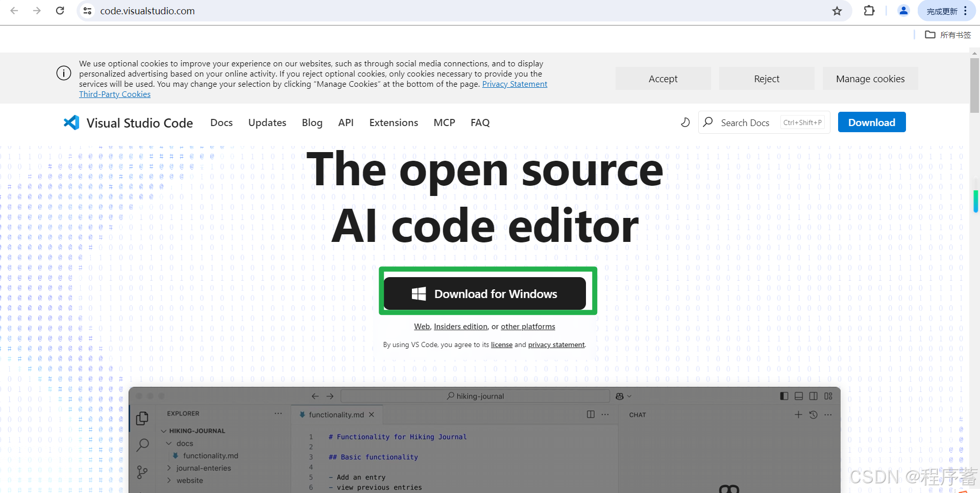Open the FAQ menu item
The height and width of the screenshot is (493, 980).
(480, 122)
